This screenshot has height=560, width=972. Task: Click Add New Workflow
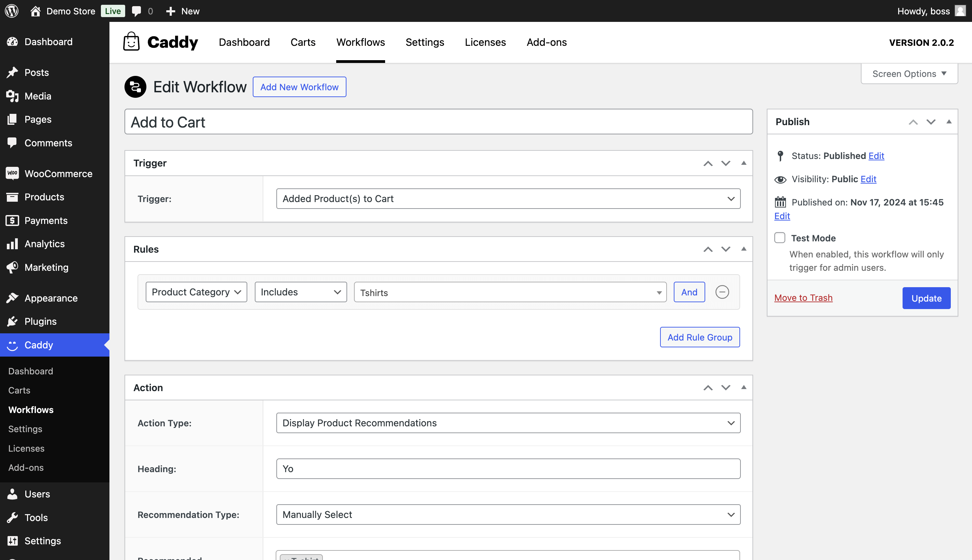click(x=299, y=87)
